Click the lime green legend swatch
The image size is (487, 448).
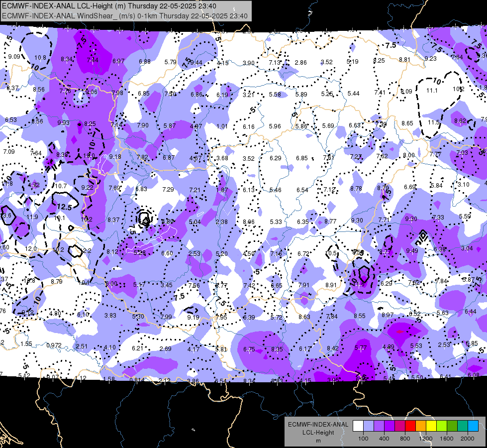[442, 426]
